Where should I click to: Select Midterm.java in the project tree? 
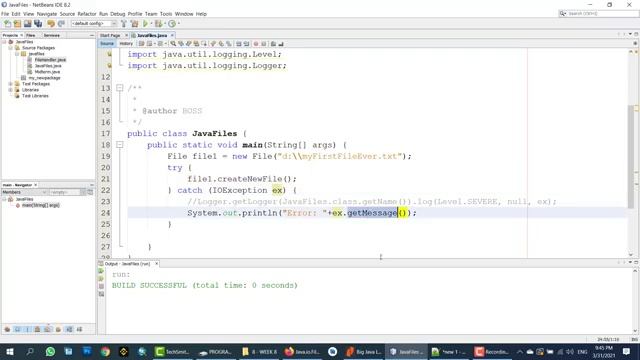coord(47,72)
